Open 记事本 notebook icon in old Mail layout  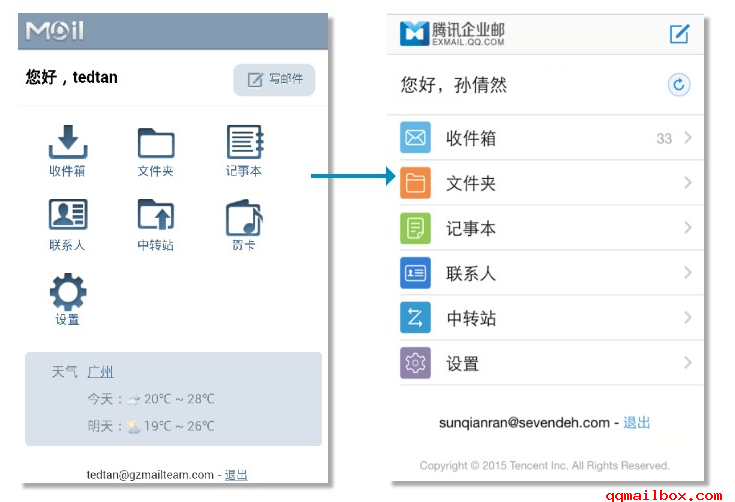tap(245, 142)
